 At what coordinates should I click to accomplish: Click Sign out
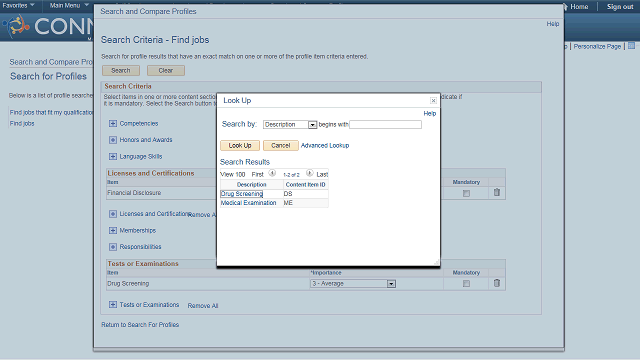point(620,7)
